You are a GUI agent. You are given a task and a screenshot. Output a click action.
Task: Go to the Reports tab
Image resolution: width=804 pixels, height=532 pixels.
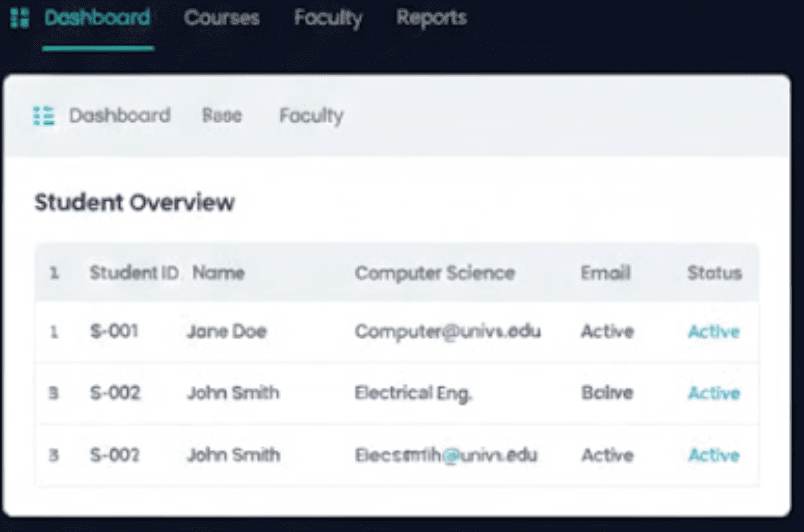point(431,18)
